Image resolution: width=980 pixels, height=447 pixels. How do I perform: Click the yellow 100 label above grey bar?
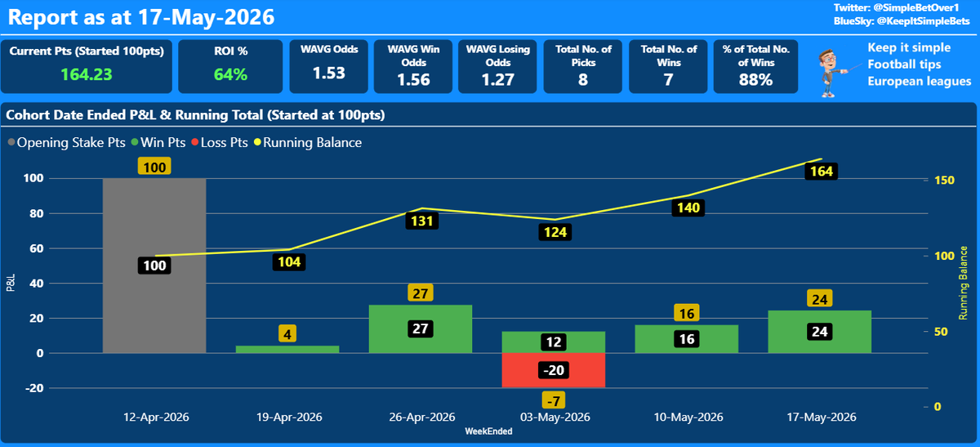click(154, 168)
